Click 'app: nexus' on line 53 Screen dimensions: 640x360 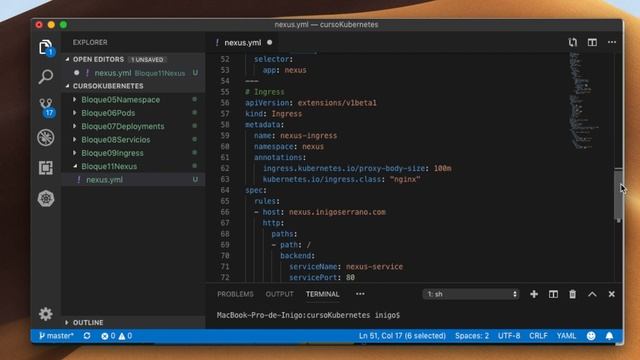[x=284, y=70]
